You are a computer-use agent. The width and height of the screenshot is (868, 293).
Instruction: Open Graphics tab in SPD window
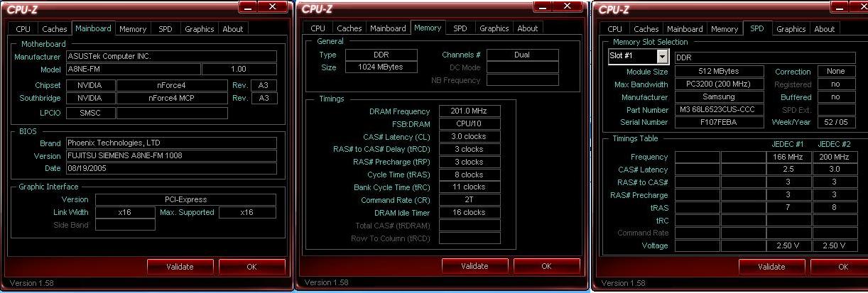pyautogui.click(x=791, y=29)
